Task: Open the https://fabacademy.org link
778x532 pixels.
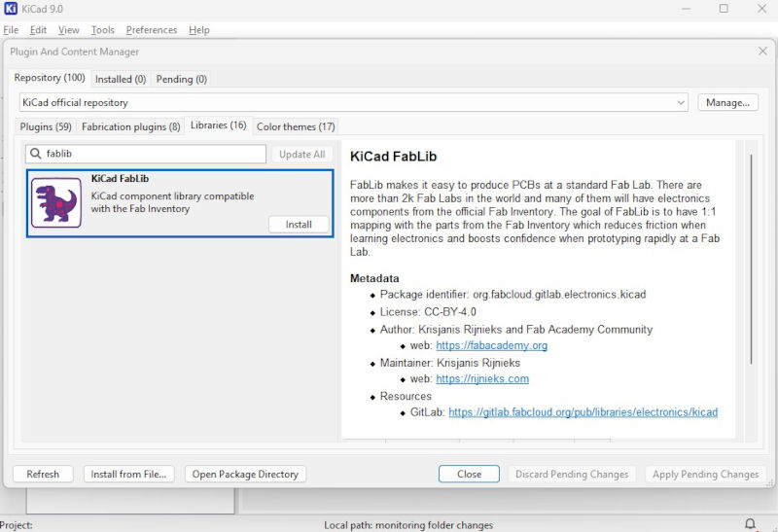Action: 492,345
